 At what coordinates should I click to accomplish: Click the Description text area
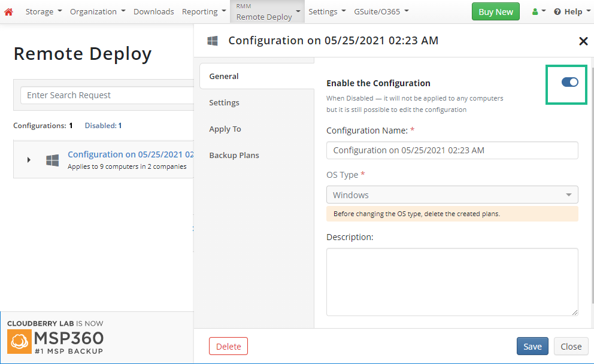point(452,282)
